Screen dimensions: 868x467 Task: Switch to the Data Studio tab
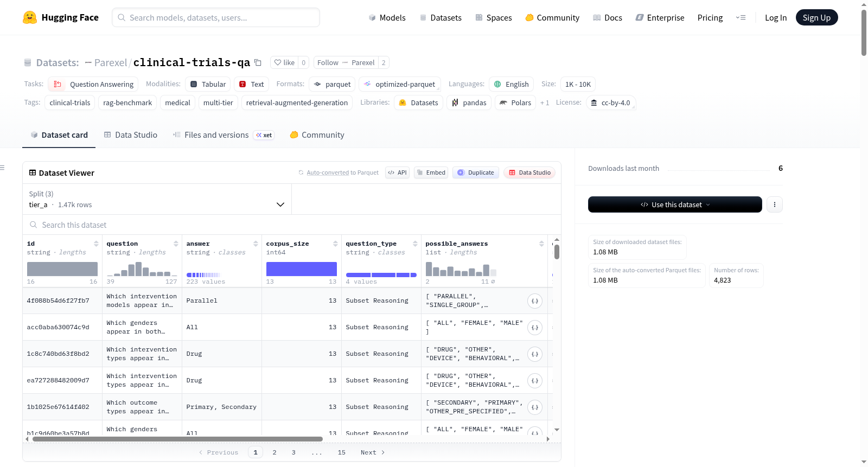click(x=131, y=135)
